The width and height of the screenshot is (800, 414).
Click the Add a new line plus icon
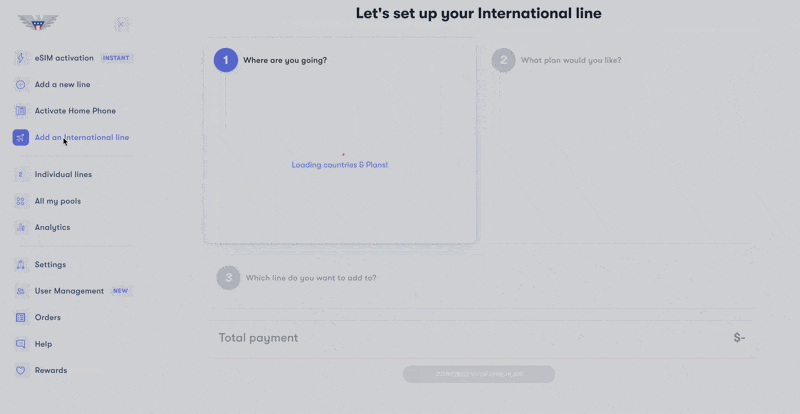(20, 84)
